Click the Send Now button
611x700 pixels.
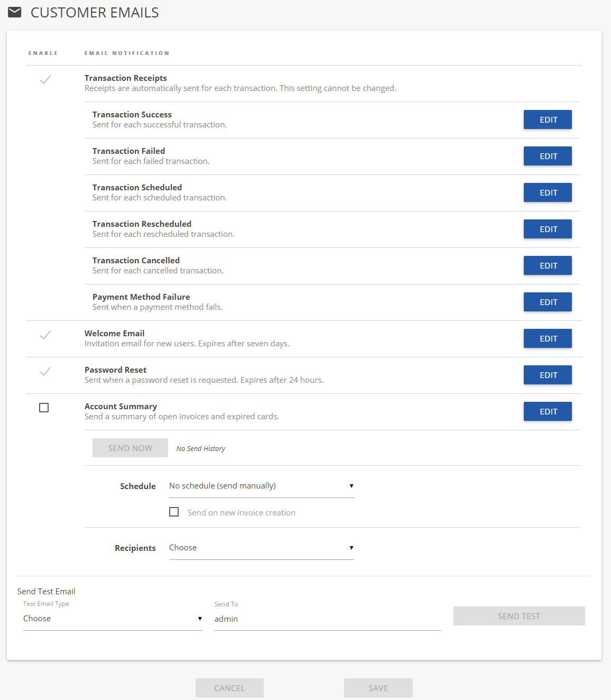point(130,448)
